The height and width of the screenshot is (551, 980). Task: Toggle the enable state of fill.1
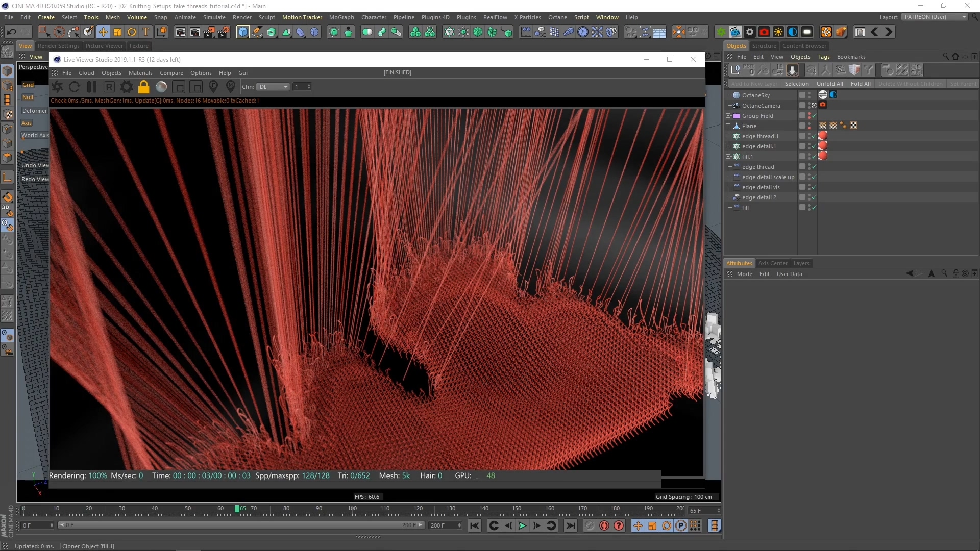pos(814,157)
